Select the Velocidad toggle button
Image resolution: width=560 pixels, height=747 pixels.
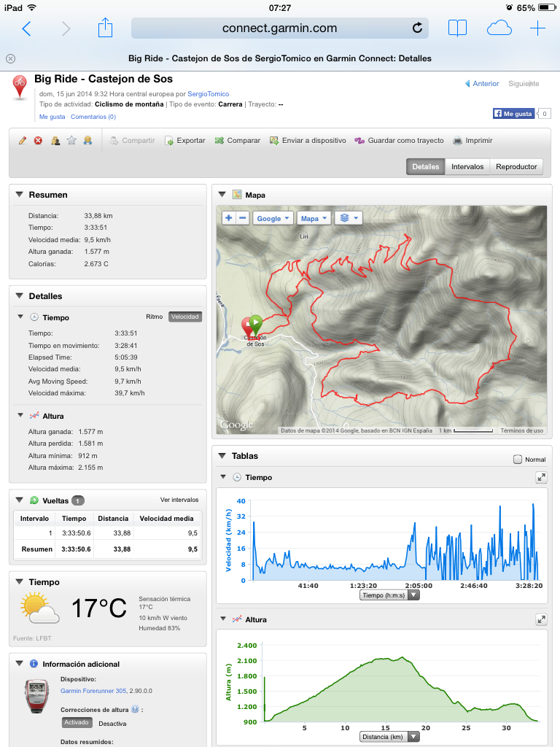[x=184, y=317]
